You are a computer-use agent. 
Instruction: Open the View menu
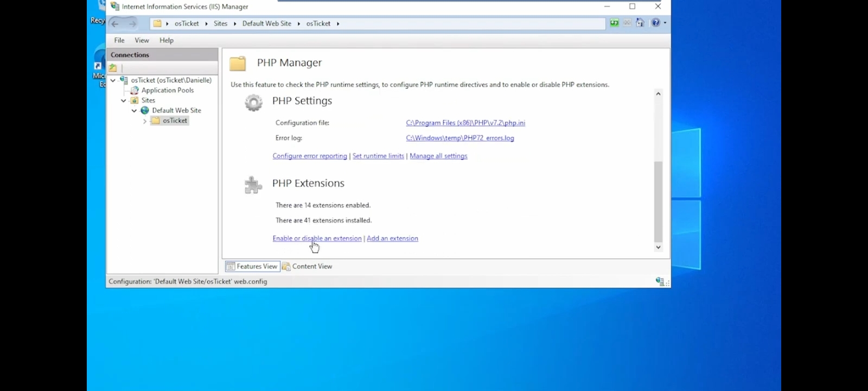point(142,40)
